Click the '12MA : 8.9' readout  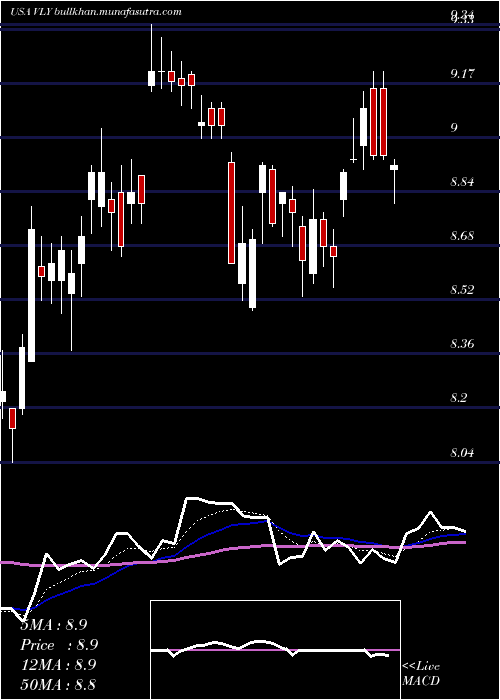pyautogui.click(x=58, y=665)
